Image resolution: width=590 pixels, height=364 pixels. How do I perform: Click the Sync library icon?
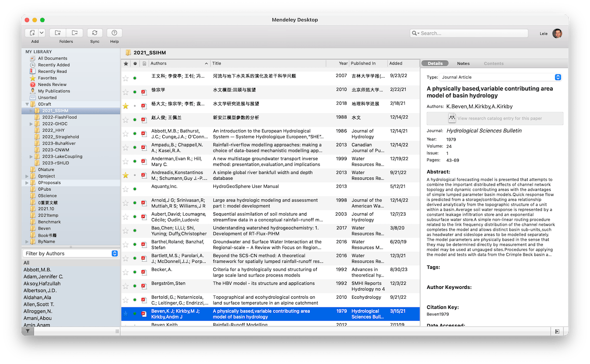click(95, 33)
